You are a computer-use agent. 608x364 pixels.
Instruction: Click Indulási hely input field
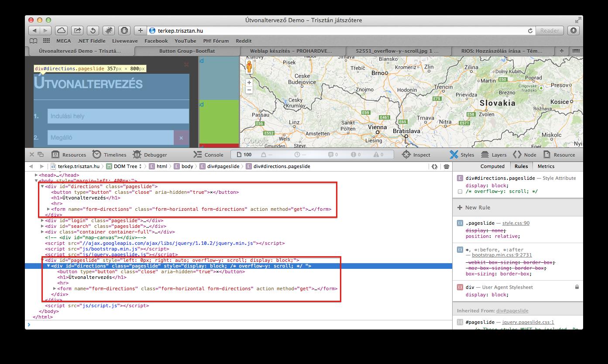pyautogui.click(x=118, y=116)
